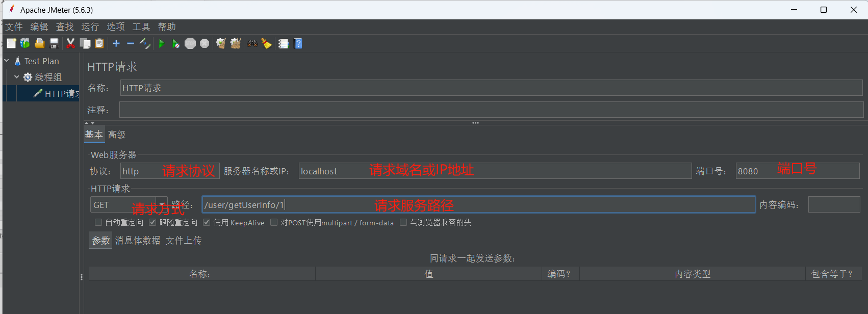The height and width of the screenshot is (314, 868).
Task: Click the panel collapse arrows above 基本 tab
Action: tap(90, 123)
